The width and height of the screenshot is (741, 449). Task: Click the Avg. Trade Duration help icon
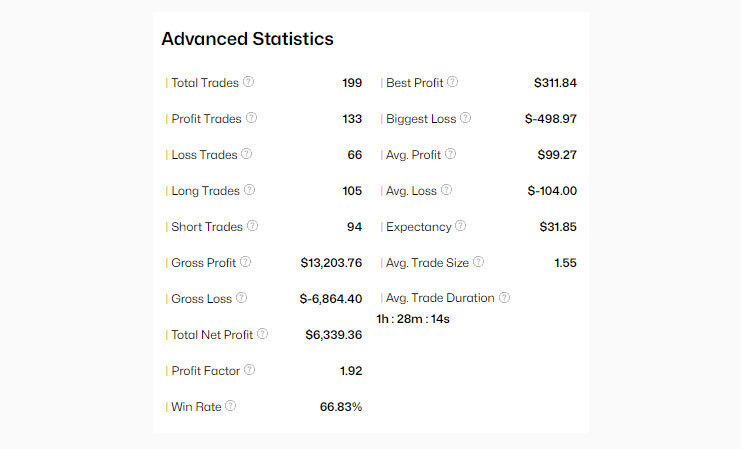tap(504, 298)
